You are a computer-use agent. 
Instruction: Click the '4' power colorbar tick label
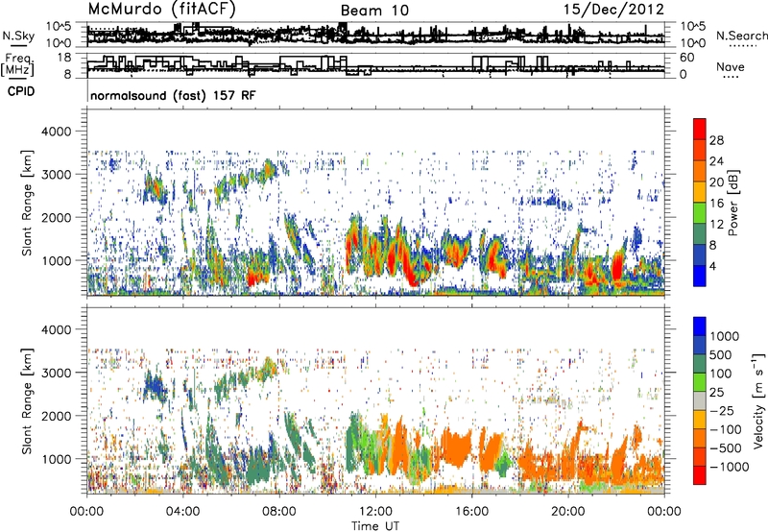712,267
